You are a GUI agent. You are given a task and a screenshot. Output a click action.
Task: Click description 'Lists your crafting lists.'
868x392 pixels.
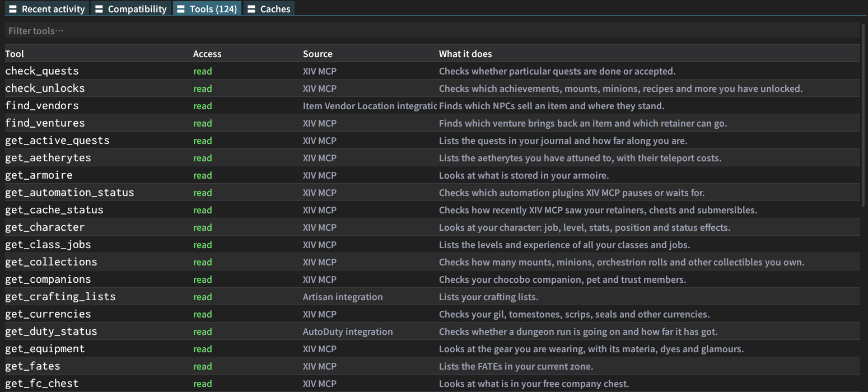tap(488, 297)
